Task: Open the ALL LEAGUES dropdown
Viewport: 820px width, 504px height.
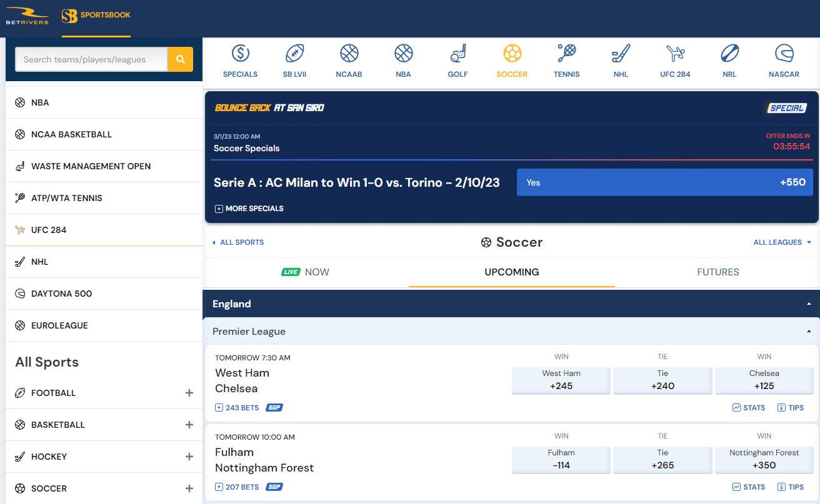Action: pyautogui.click(x=782, y=242)
